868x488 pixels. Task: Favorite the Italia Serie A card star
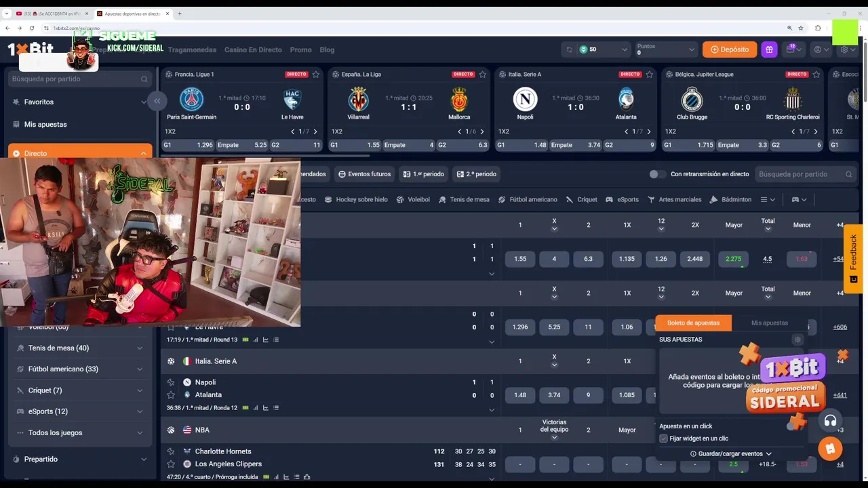650,74
